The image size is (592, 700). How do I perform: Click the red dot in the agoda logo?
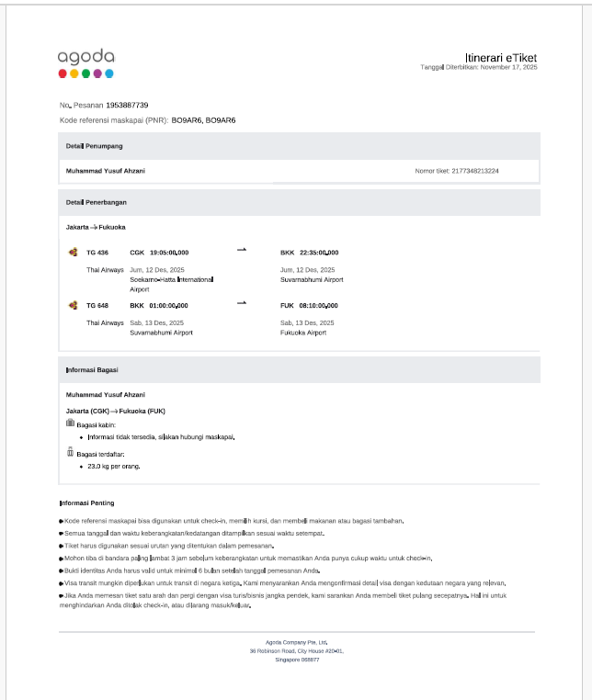[63, 73]
